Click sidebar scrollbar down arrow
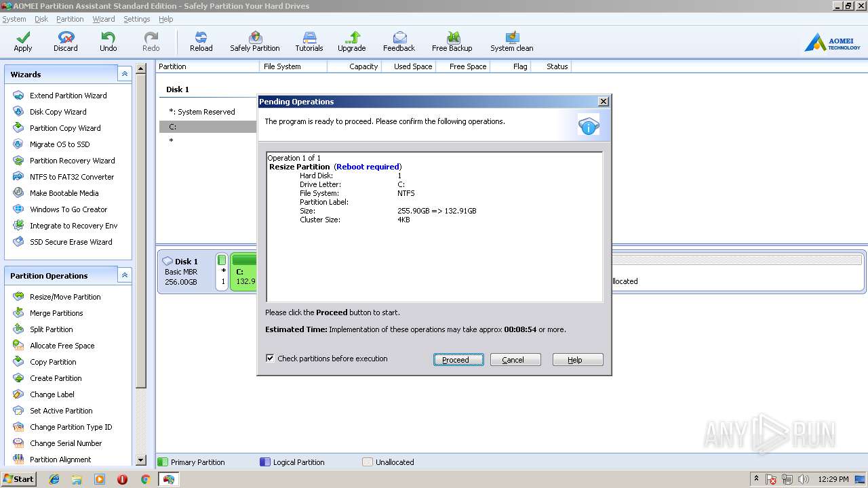Viewport: 868px width, 488px height. (x=141, y=460)
